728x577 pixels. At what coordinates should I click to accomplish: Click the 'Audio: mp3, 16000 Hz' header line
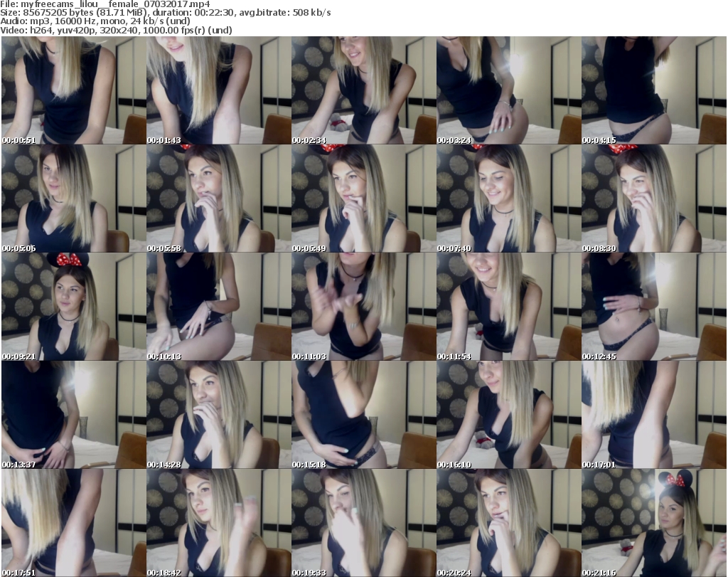(x=95, y=21)
